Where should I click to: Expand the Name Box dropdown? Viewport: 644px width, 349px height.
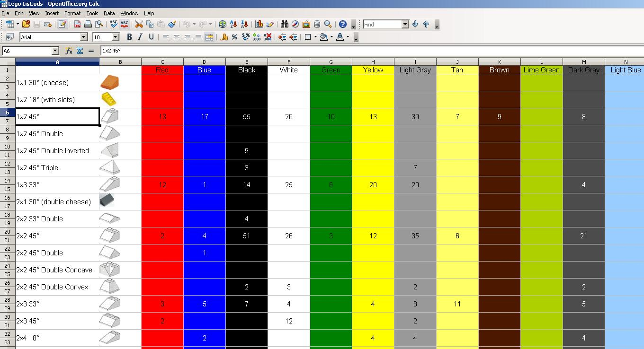coord(55,51)
